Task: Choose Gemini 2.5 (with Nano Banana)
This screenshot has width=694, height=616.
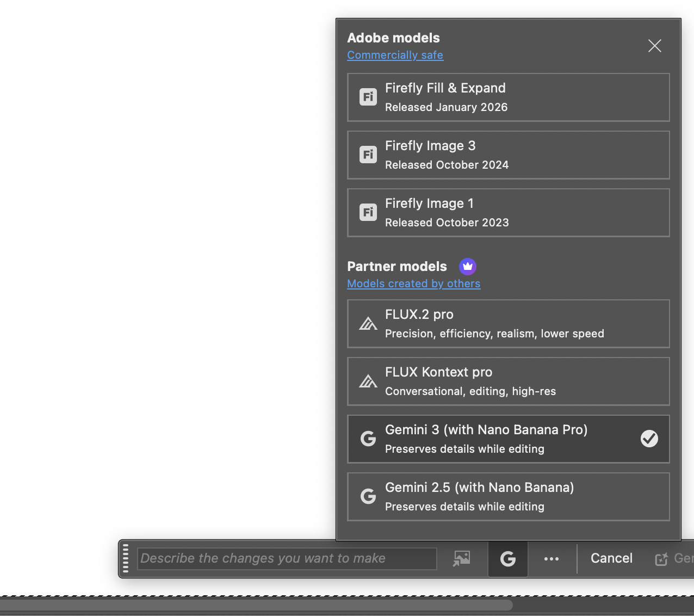Action: (509, 497)
